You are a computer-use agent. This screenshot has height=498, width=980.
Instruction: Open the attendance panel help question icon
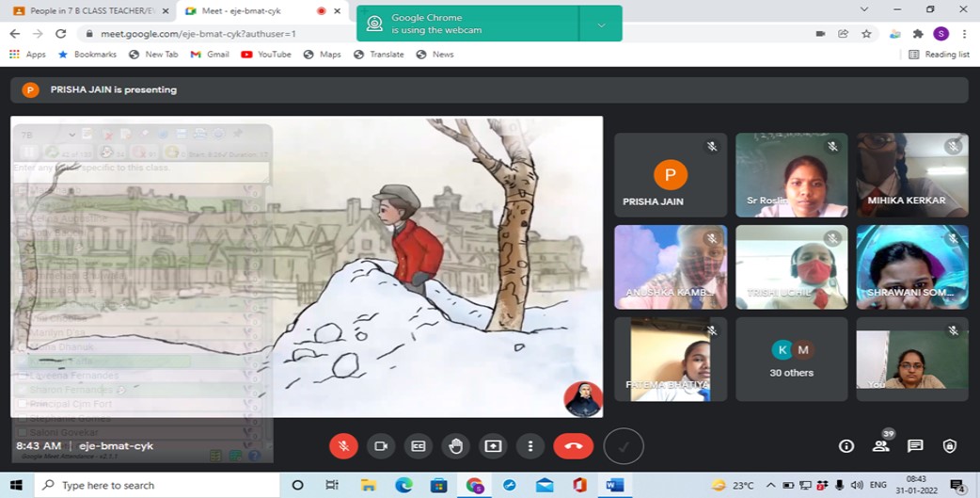254,456
